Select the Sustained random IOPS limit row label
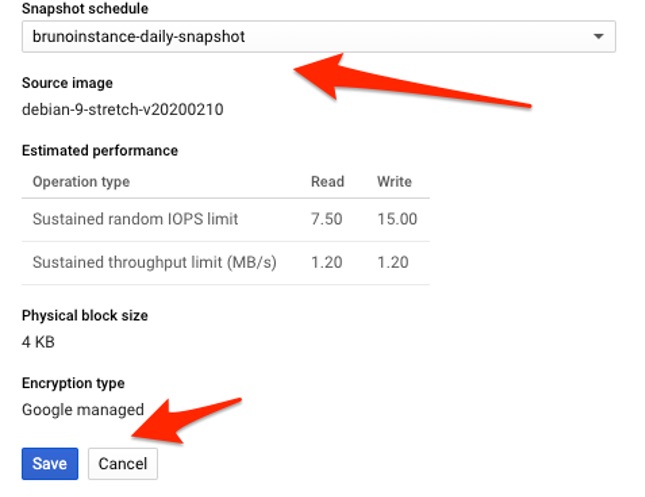 (135, 219)
